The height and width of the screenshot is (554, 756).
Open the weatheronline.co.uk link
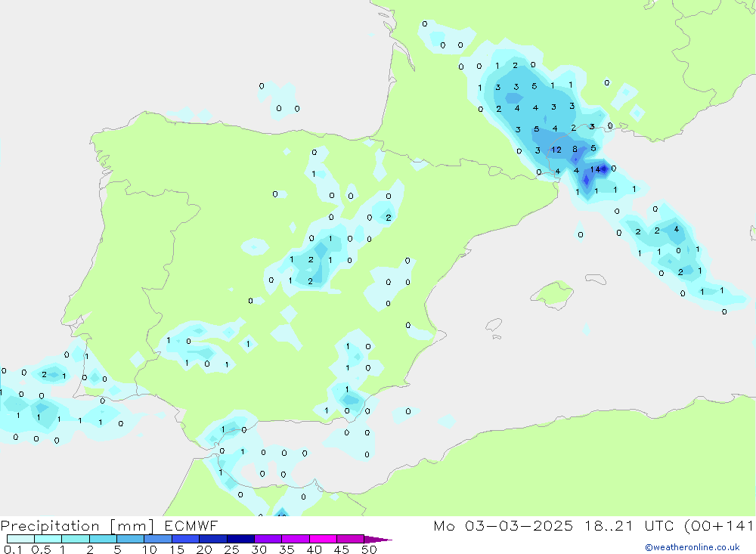(x=692, y=547)
